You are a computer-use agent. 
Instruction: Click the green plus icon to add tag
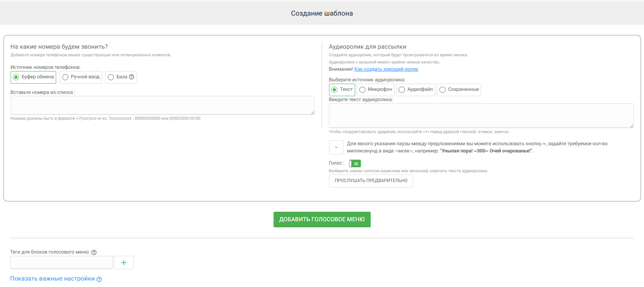click(x=124, y=263)
